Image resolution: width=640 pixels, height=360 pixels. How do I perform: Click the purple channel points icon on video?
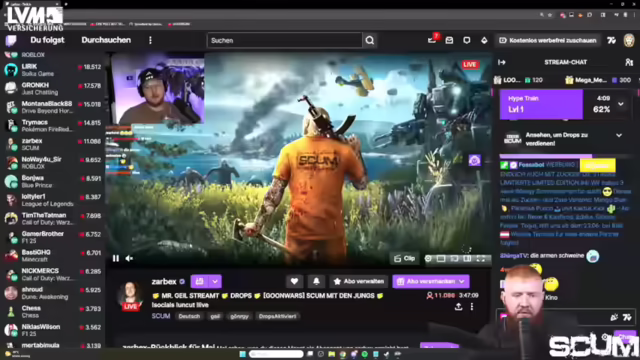474,160
